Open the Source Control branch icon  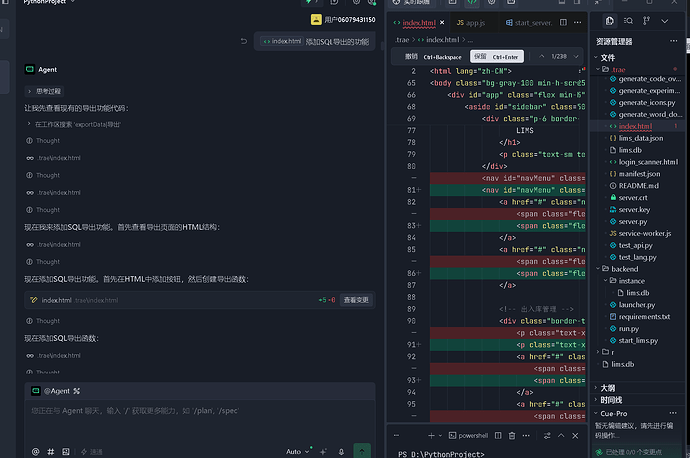pos(646,21)
